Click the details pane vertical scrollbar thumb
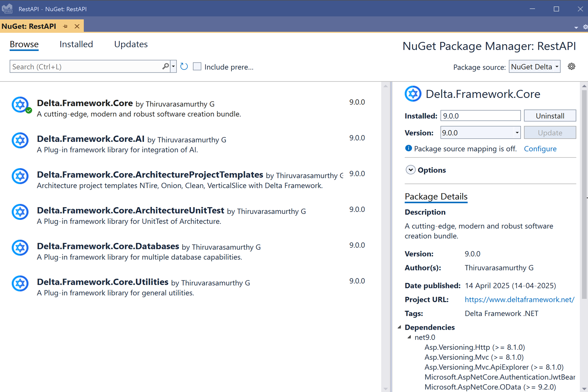Image resolution: width=588 pixels, height=392 pixels. coord(584,194)
